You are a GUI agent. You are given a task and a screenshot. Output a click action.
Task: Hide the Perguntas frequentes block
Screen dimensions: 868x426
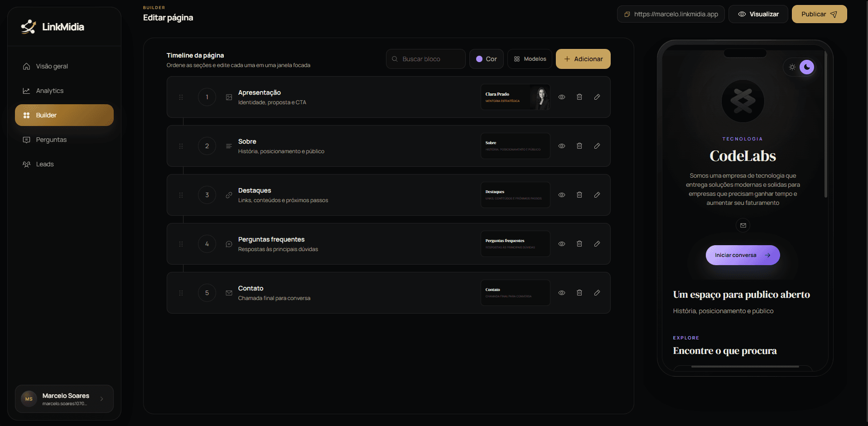tap(562, 244)
